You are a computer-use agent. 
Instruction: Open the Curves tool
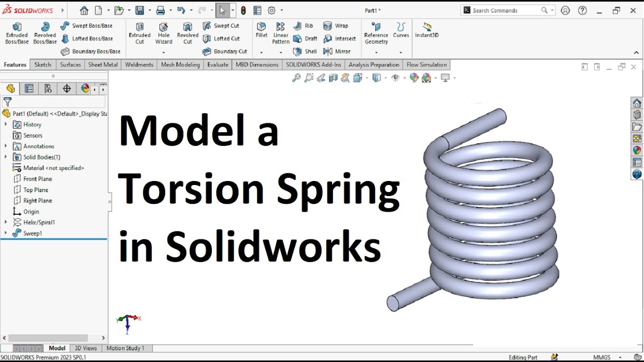(x=401, y=30)
